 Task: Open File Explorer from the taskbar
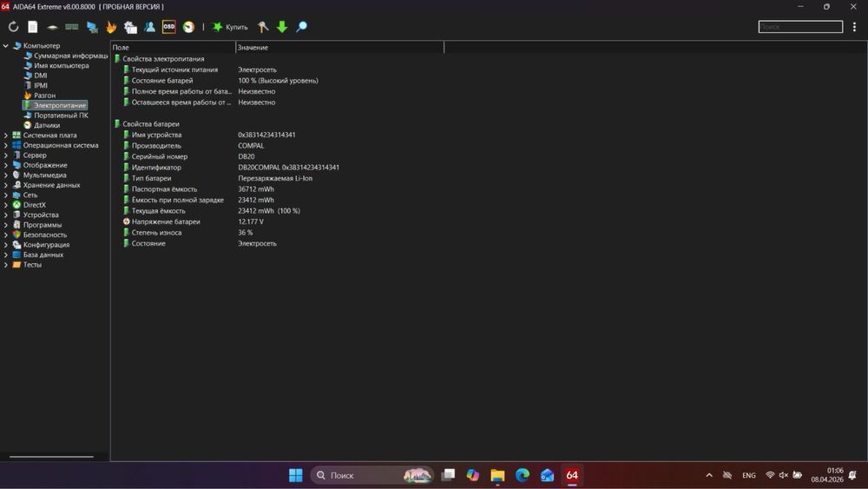(x=497, y=475)
